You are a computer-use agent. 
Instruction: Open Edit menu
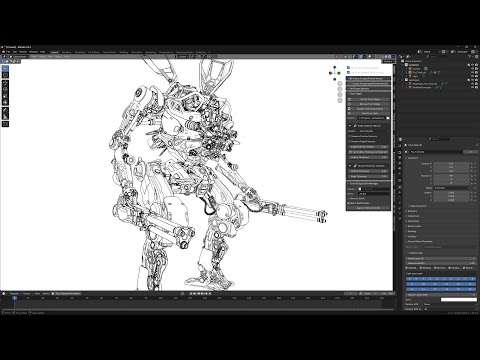click(15, 52)
